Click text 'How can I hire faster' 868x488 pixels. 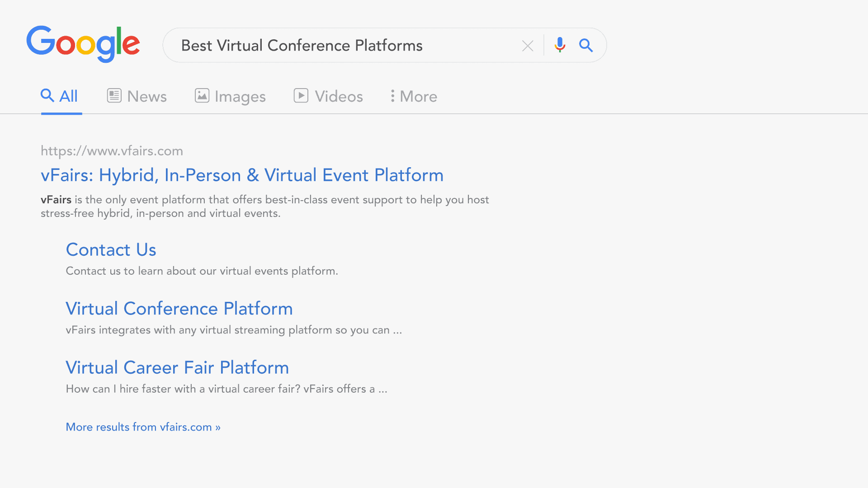pos(118,389)
